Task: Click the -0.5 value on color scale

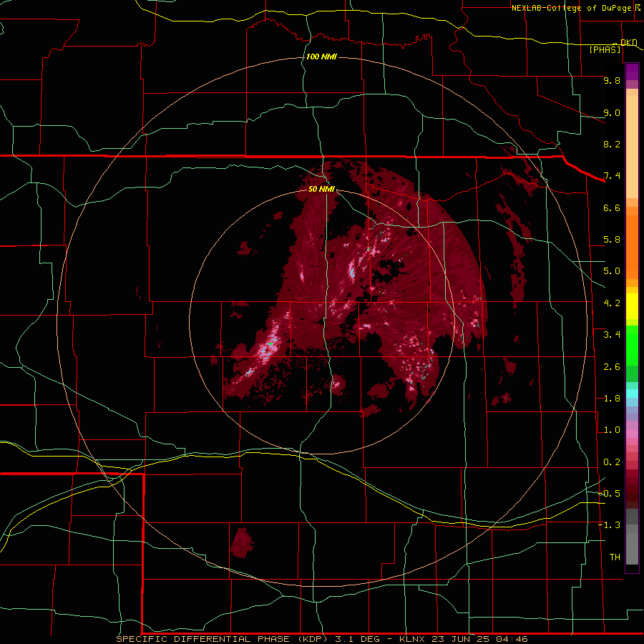Action: (609, 494)
